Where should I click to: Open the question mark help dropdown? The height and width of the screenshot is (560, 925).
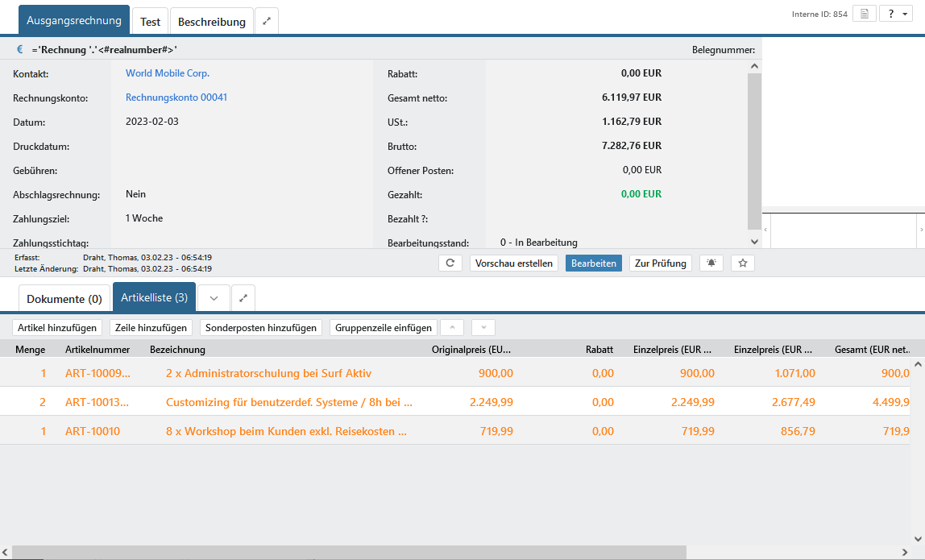pyautogui.click(x=895, y=15)
